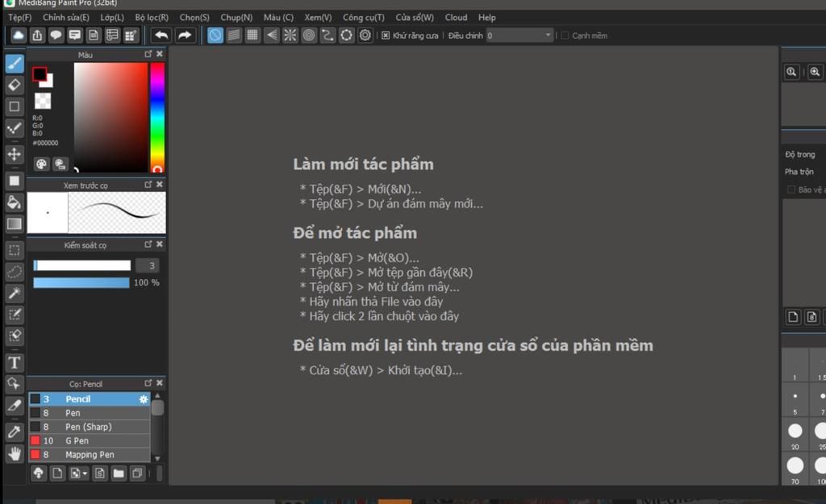Select the rectangular Select tool
Screen dimensions: 826x504
[x=15, y=251]
